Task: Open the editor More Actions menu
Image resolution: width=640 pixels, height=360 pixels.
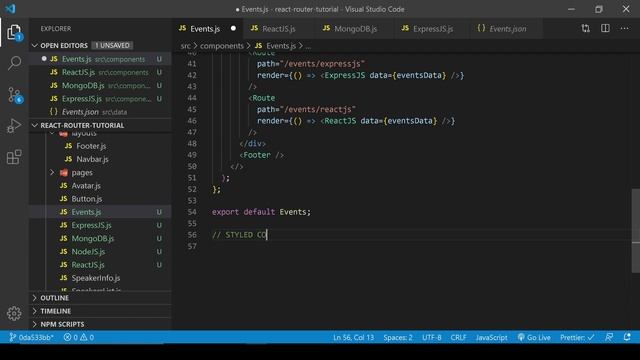Action: tap(624, 29)
